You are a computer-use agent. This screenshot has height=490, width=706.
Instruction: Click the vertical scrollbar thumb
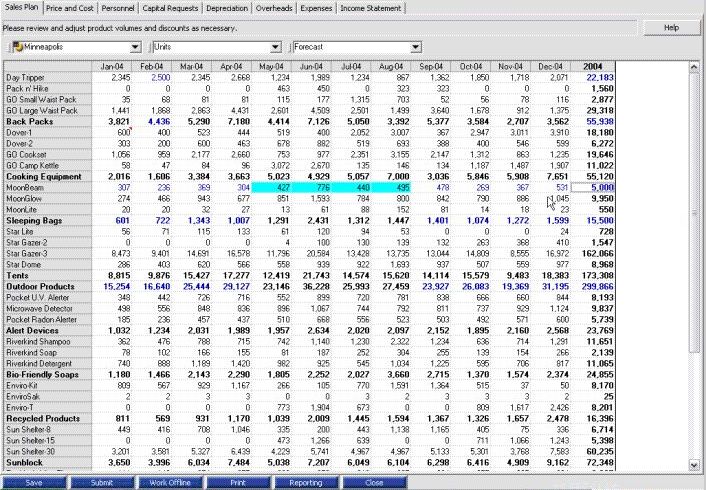(x=694, y=213)
